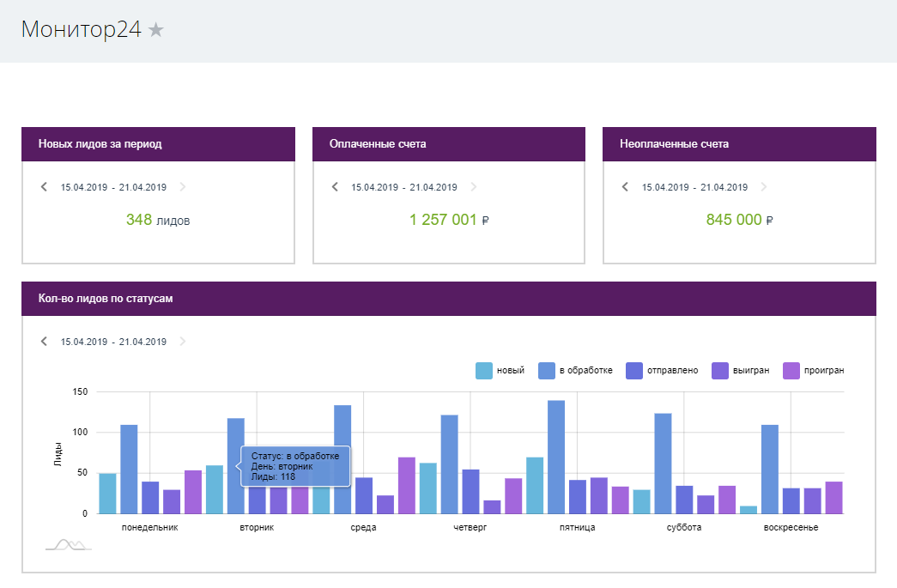The width and height of the screenshot is (897, 588).
Task: Show previous period for Оплаченные счета
Action: (x=335, y=187)
